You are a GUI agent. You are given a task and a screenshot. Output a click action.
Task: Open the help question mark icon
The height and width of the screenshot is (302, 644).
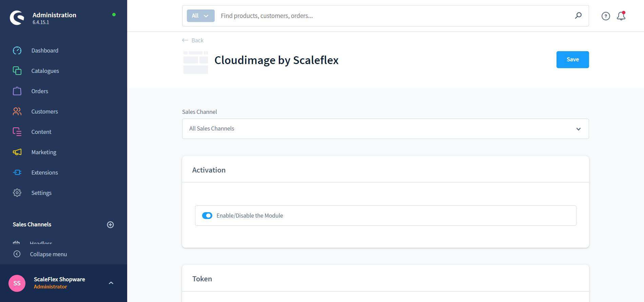click(606, 16)
